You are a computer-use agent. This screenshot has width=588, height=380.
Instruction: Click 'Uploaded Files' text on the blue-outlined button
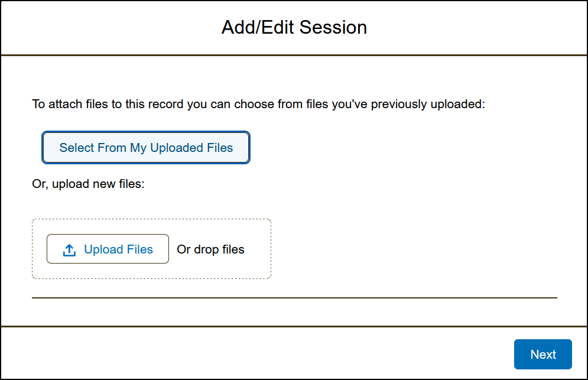(x=191, y=148)
